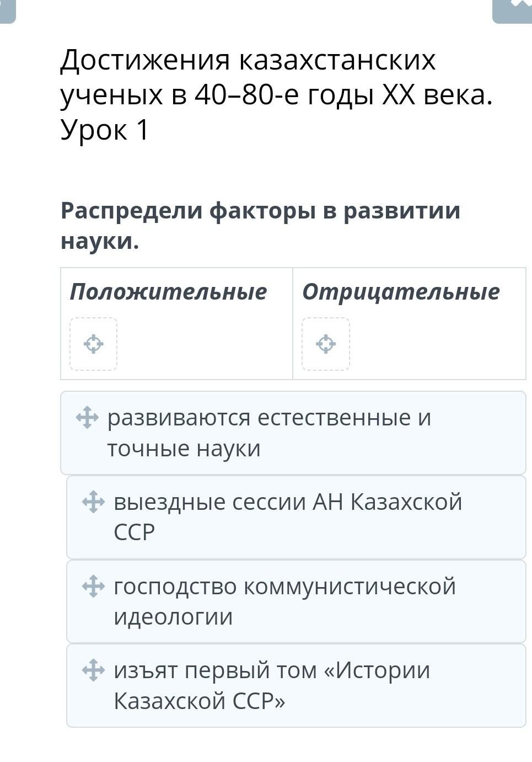532x762 pixels.
Task: Click move handle of выездные сессии item
Action: point(93,502)
